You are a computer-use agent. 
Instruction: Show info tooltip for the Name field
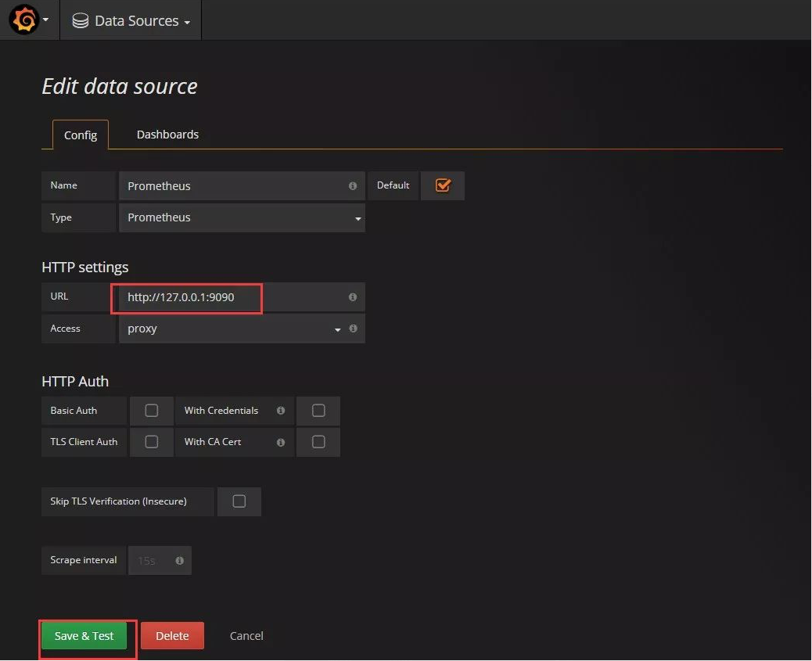353,185
